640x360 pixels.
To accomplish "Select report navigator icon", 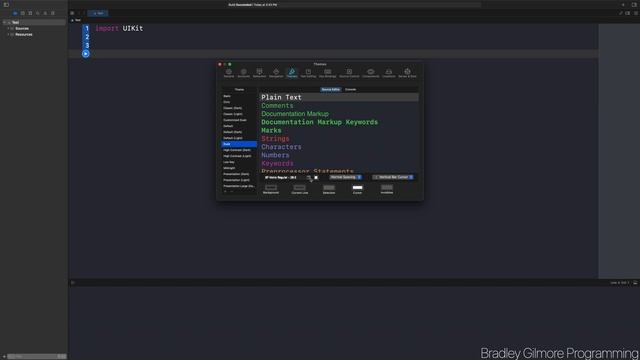I will 53,13.
